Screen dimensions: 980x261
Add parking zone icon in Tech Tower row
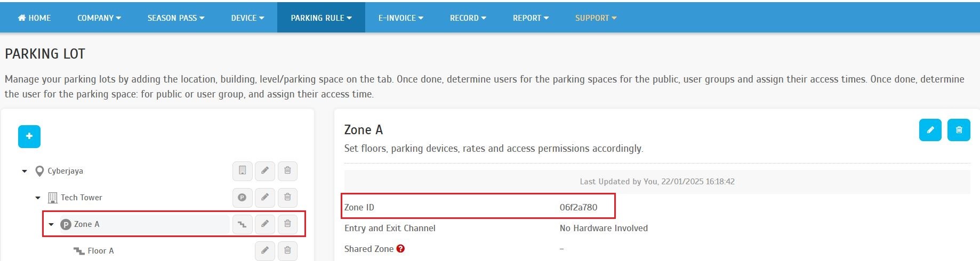242,198
